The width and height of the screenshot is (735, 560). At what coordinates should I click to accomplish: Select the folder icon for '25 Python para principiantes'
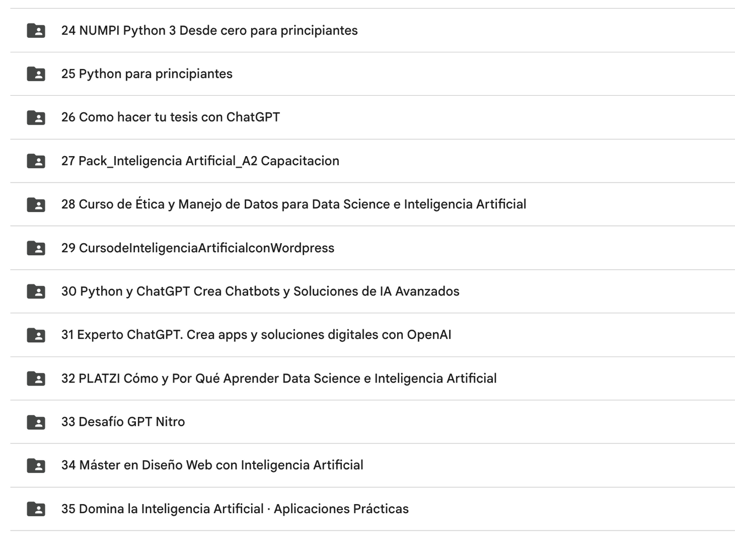click(36, 74)
